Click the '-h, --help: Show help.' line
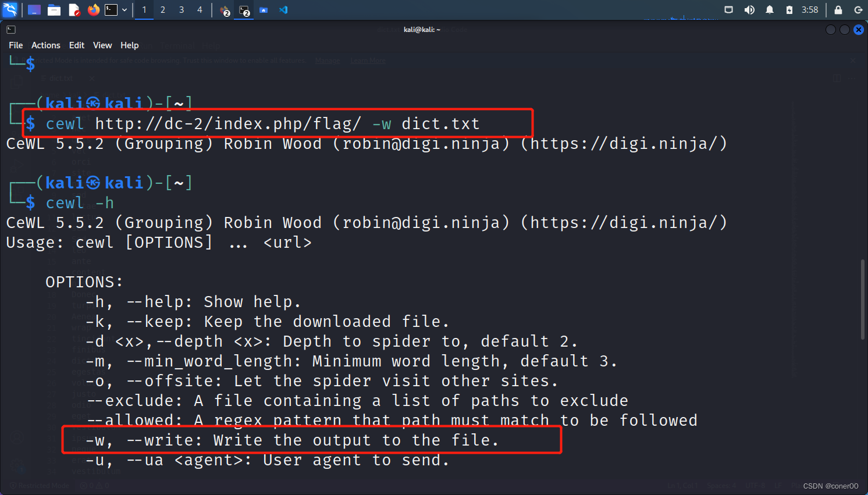Screen dimensions: 868x495 pos(193,302)
